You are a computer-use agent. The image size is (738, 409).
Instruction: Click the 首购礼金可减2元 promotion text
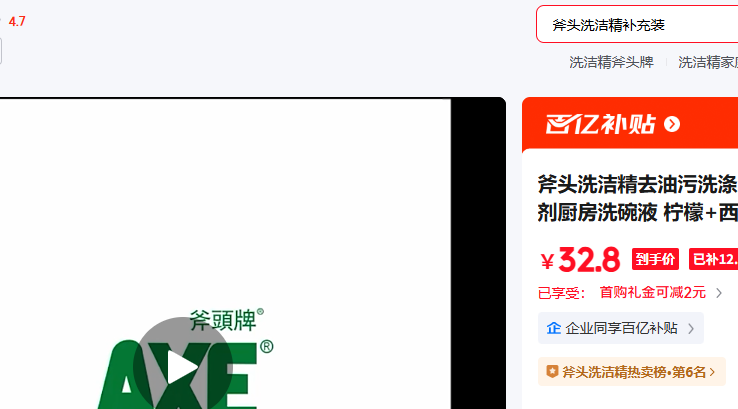pos(652,293)
